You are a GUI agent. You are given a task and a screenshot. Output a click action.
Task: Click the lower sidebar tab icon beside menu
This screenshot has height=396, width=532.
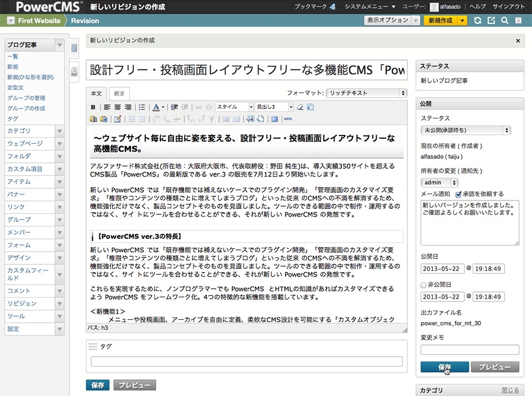[x=74, y=72]
